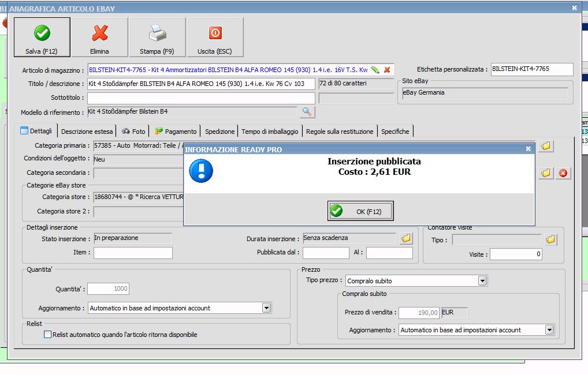This screenshot has width=588, height=375.
Task: Click the Item input field
Action: [x=133, y=253]
